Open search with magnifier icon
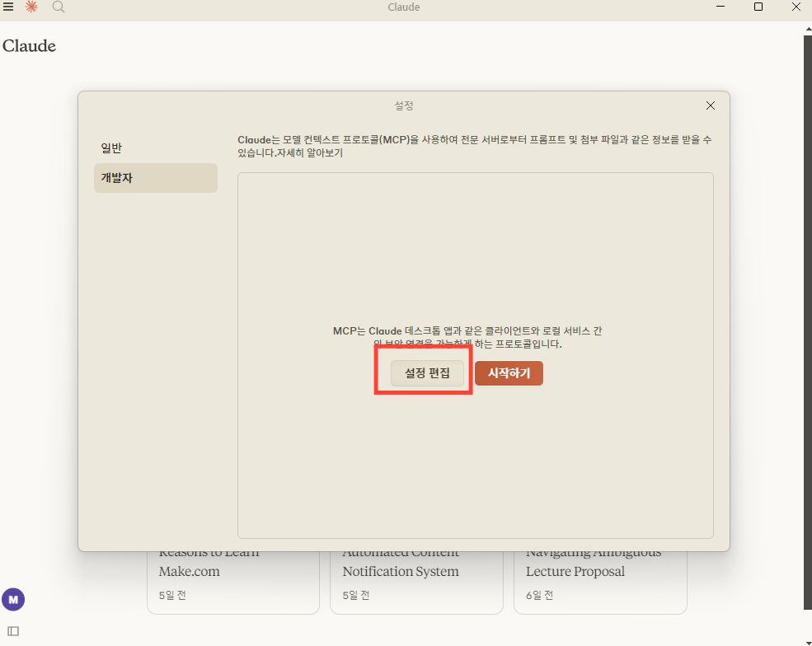The height and width of the screenshot is (646, 812). coord(59,7)
